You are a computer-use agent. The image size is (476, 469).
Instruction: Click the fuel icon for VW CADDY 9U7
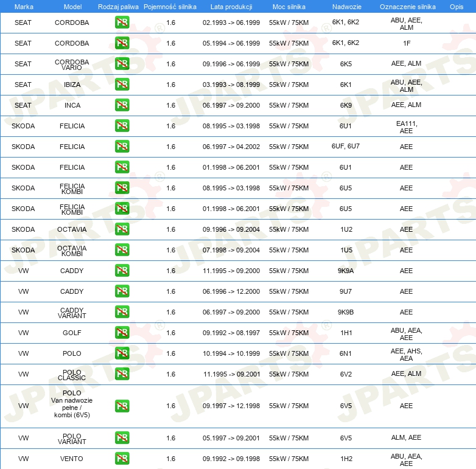point(122,291)
